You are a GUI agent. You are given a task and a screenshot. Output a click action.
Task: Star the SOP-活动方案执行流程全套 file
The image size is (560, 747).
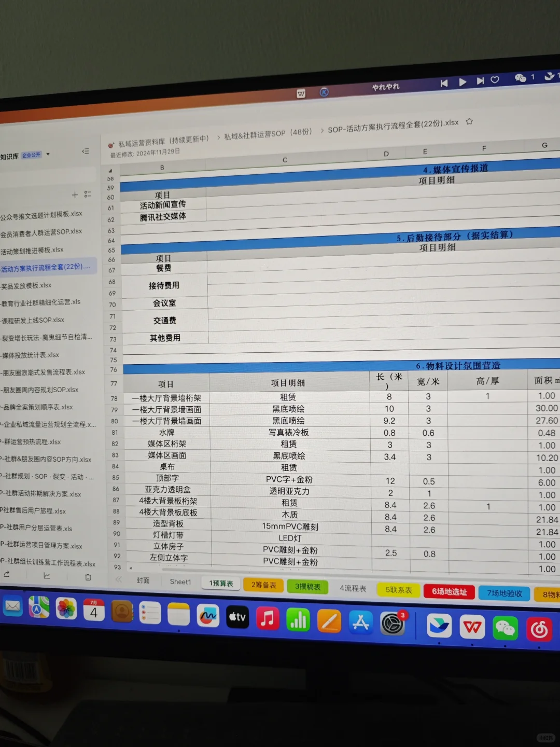tap(469, 121)
